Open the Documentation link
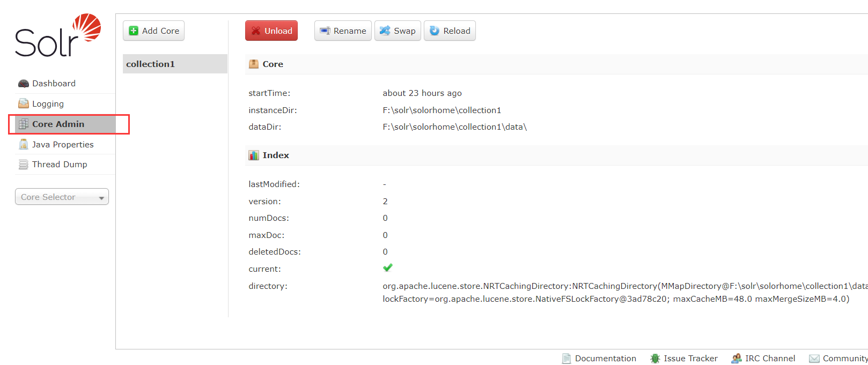 (606, 359)
